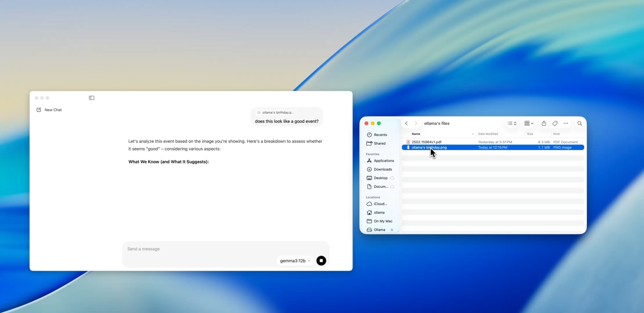Open the Finder group-by grid dropdown
The height and width of the screenshot is (313, 644).
click(x=529, y=123)
